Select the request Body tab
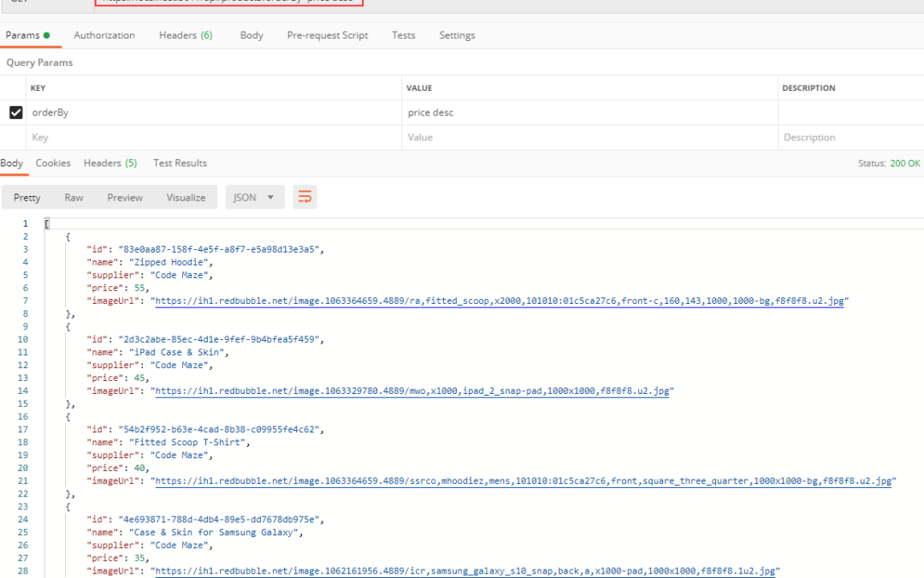 coord(252,35)
